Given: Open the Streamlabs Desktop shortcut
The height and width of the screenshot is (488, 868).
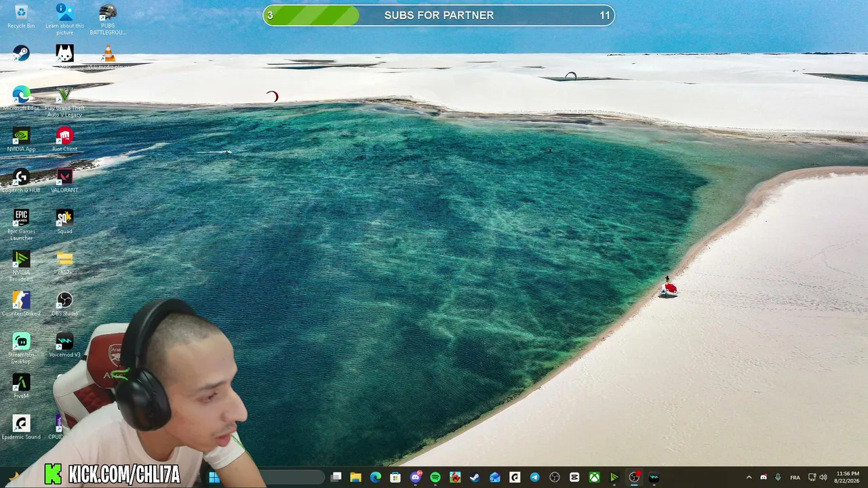Looking at the screenshot, I should pos(21,348).
